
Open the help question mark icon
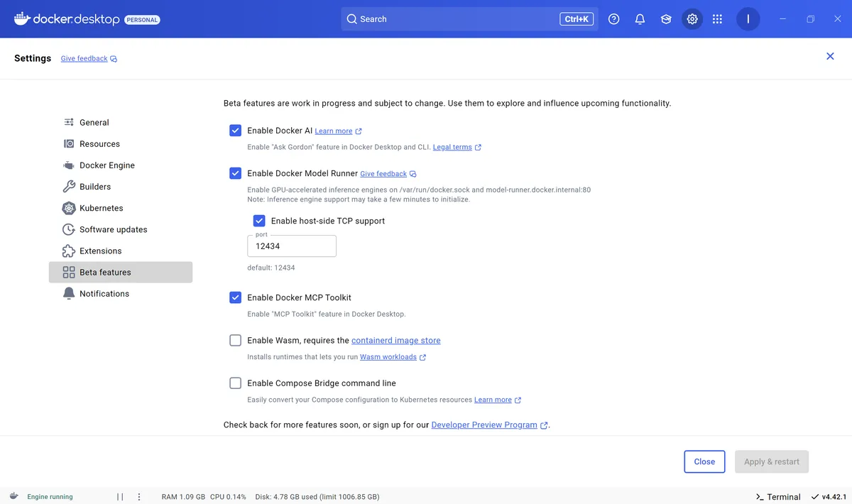(614, 19)
